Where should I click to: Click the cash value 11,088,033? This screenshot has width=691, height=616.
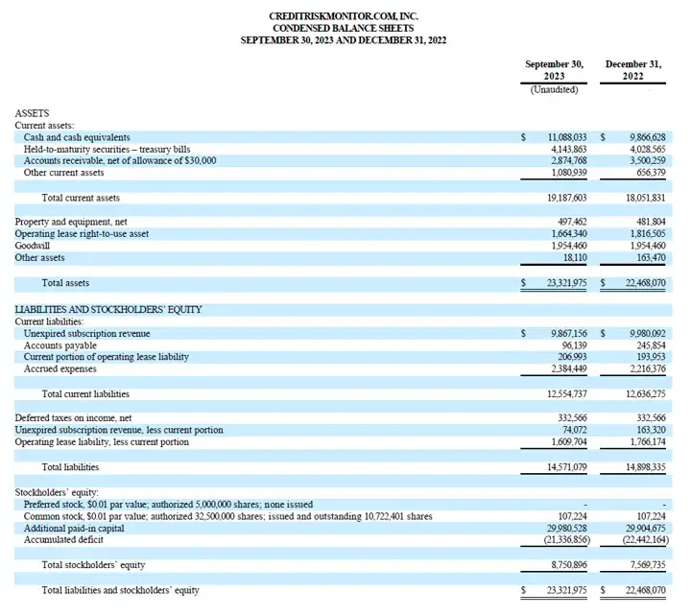[x=567, y=137]
